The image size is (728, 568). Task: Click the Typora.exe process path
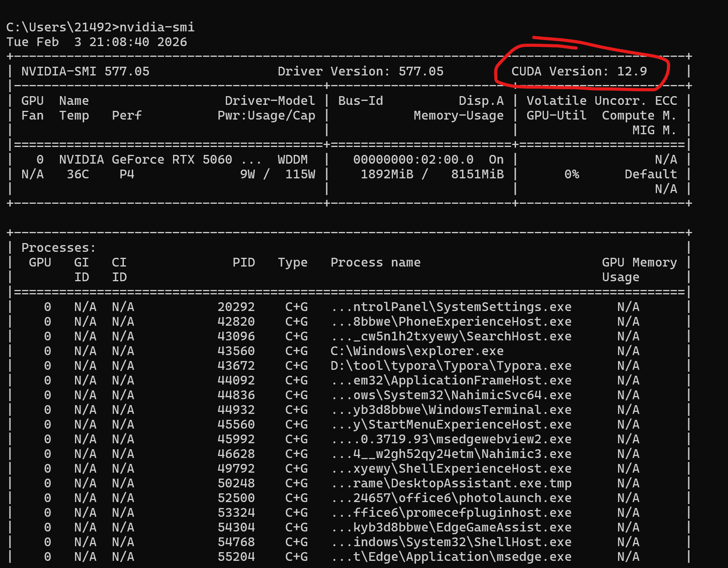click(x=451, y=366)
